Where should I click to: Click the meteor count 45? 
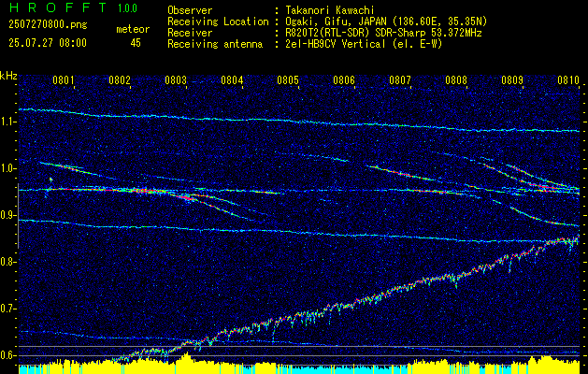pos(136,43)
